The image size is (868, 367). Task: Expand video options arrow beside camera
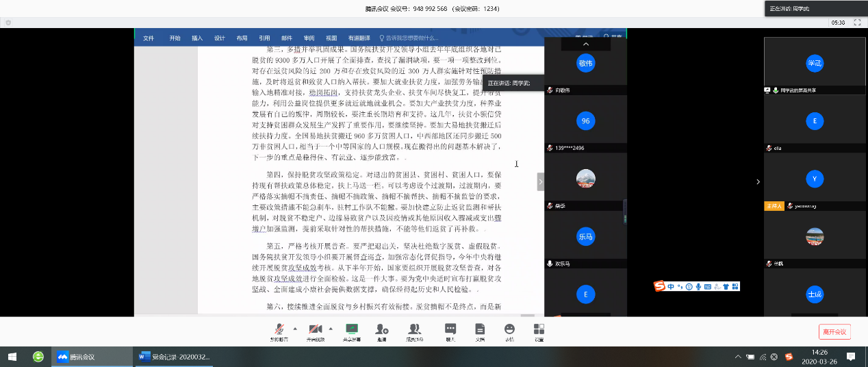[x=331, y=328]
